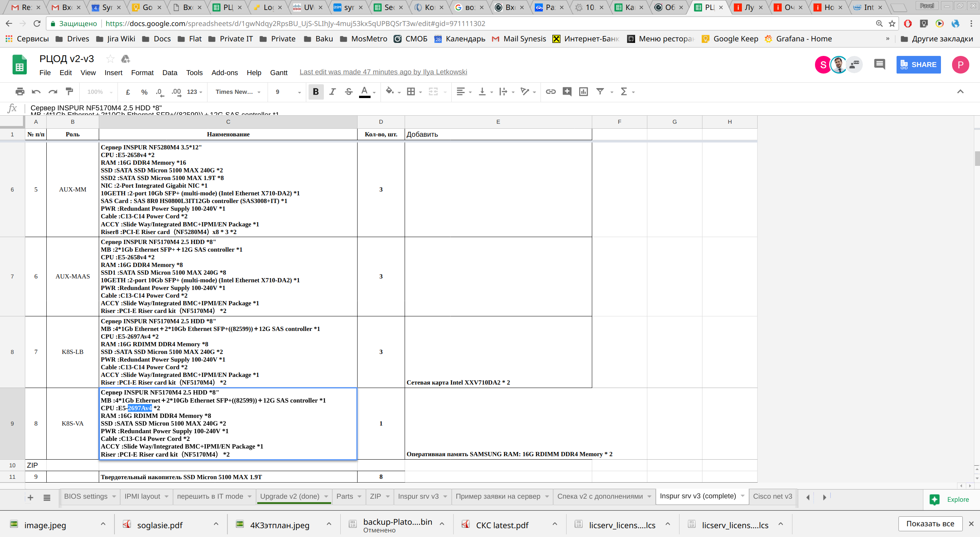Image resolution: width=980 pixels, height=537 pixels.
Task: Open the Format menu
Action: [142, 73]
